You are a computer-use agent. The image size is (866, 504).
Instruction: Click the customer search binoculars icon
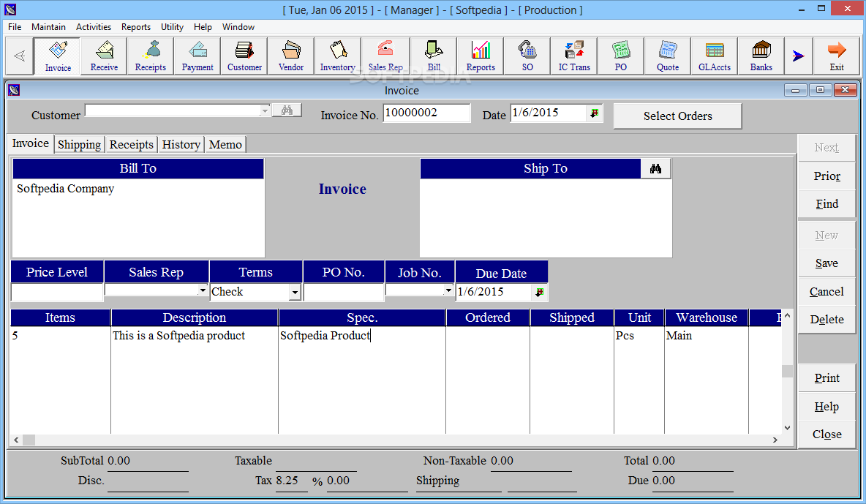click(287, 110)
